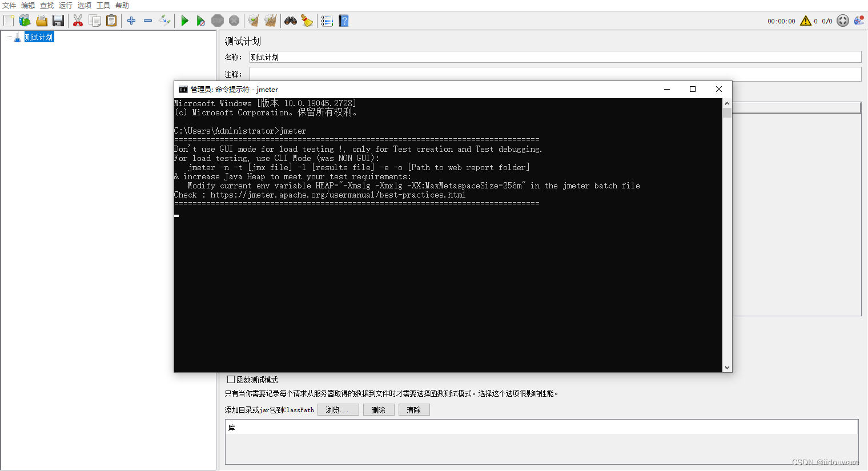Open the 帮助 menu
Image resolution: width=868 pixels, height=471 pixels.
[122, 5]
